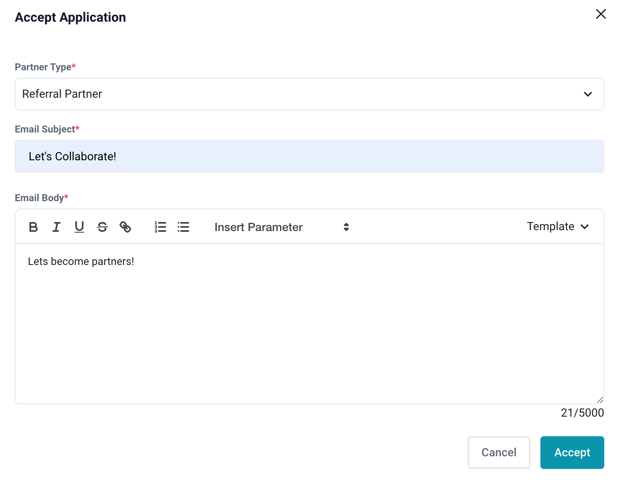
Task: Underline the selected text
Action: (x=79, y=227)
